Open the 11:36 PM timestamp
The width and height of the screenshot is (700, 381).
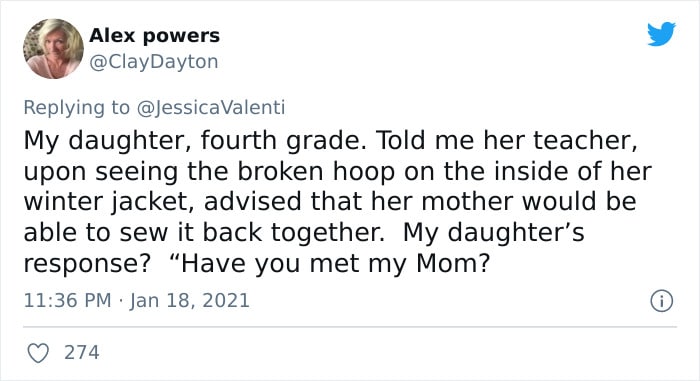(67, 300)
